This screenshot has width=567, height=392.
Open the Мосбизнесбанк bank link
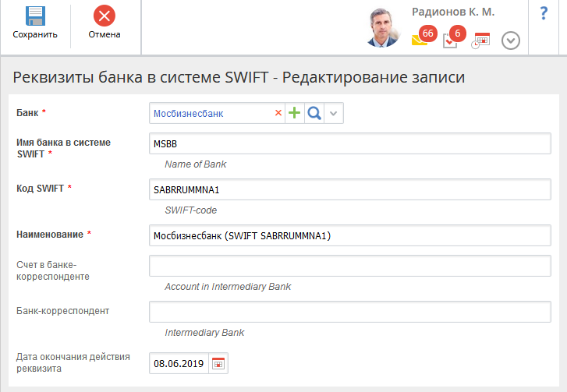tap(189, 114)
